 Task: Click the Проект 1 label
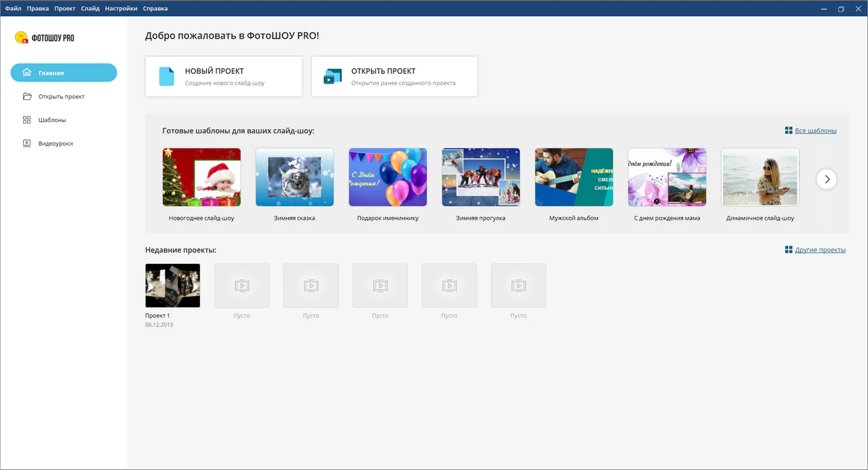(x=157, y=316)
